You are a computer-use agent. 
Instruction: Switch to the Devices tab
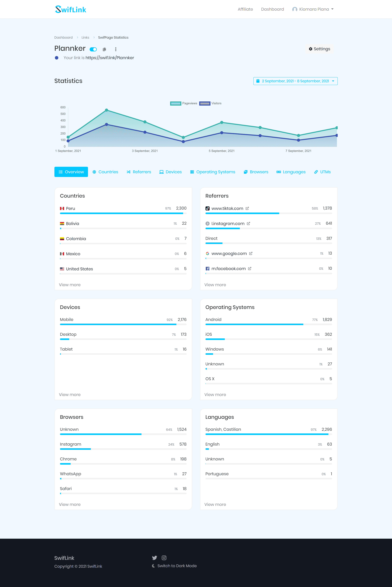[170, 172]
